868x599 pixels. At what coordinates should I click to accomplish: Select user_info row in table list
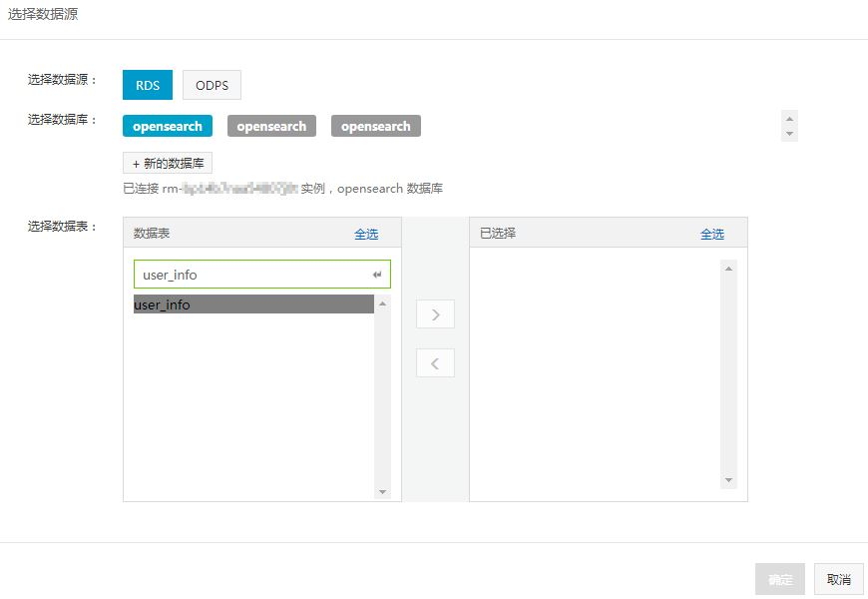pos(253,304)
